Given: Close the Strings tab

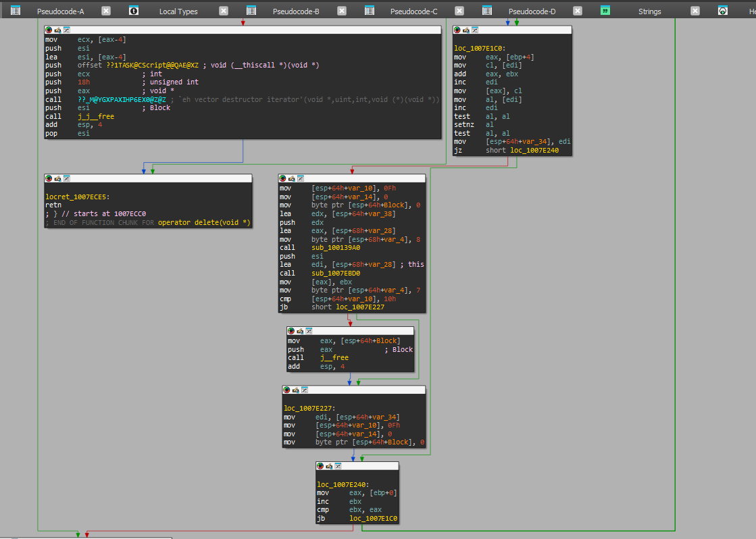Looking at the screenshot, I should (x=695, y=11).
